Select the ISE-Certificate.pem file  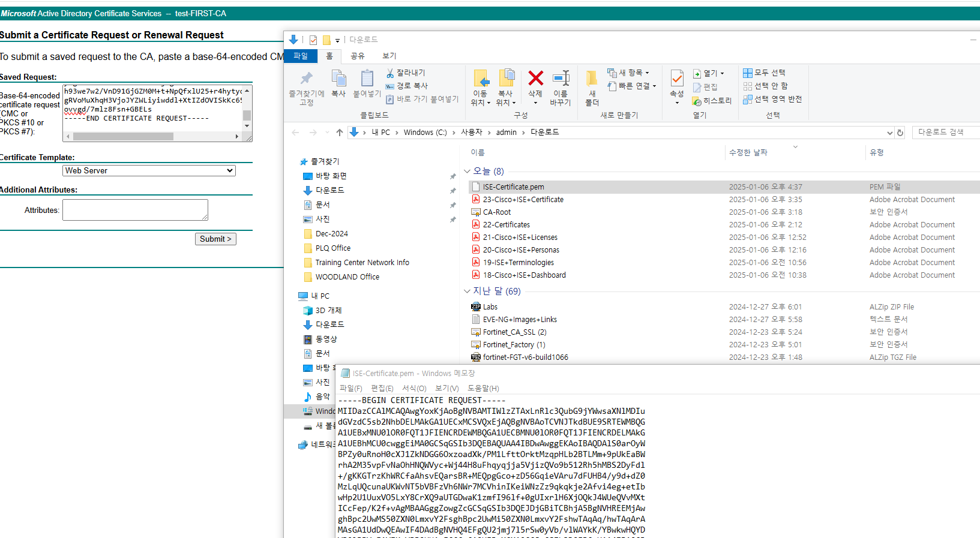point(513,187)
